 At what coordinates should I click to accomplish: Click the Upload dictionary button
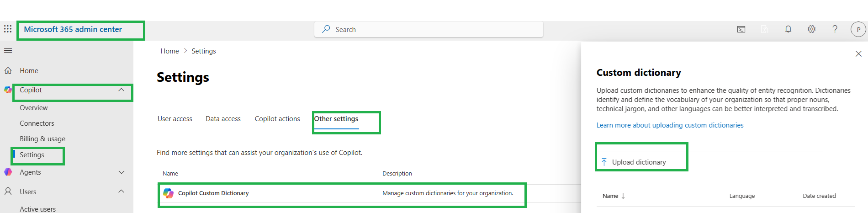click(634, 162)
